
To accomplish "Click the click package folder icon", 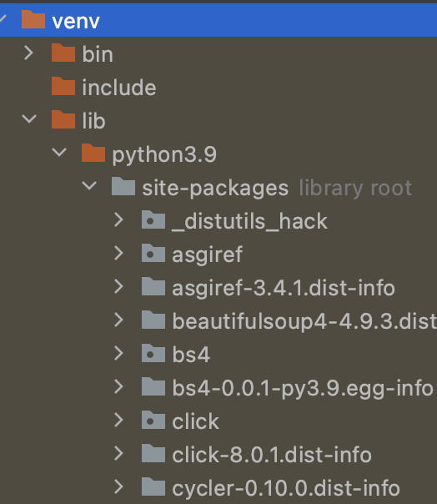I will pyautogui.click(x=153, y=421).
